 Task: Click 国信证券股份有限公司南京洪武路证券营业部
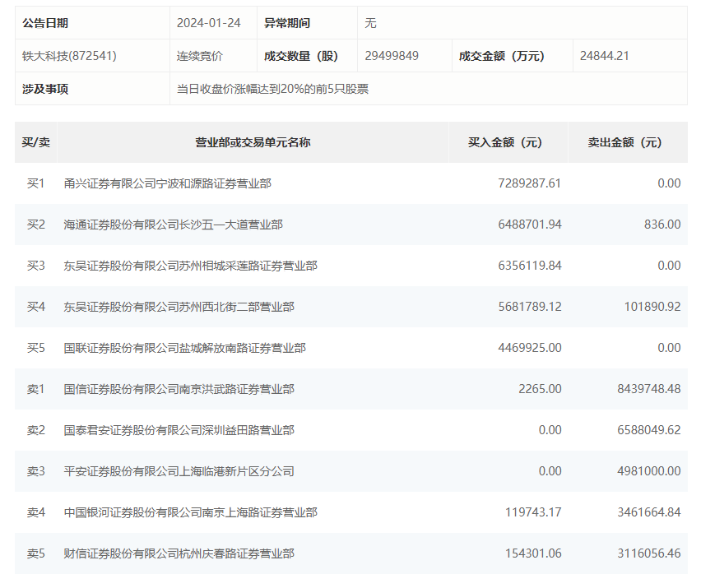pos(179,389)
